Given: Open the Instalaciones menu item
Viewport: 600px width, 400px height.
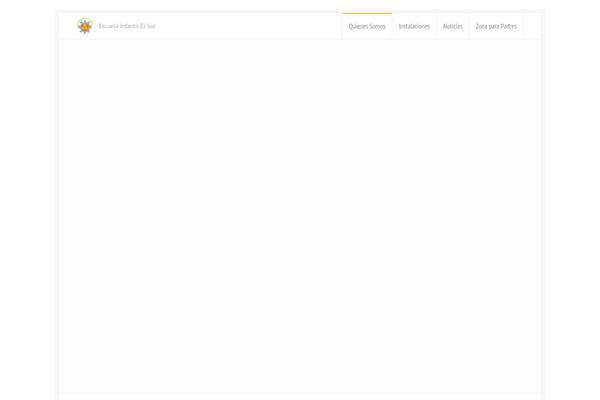Looking at the screenshot, I should pos(414,26).
